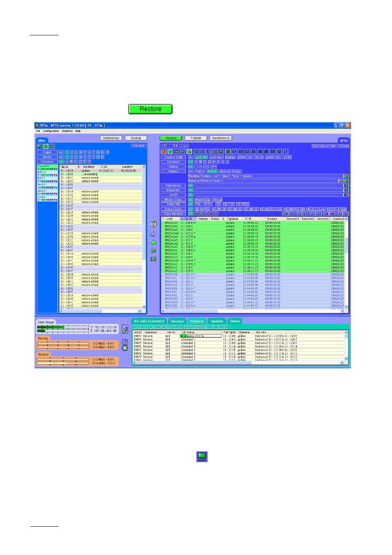Toggle the Last 24h Creation Date filter

click(201, 157)
